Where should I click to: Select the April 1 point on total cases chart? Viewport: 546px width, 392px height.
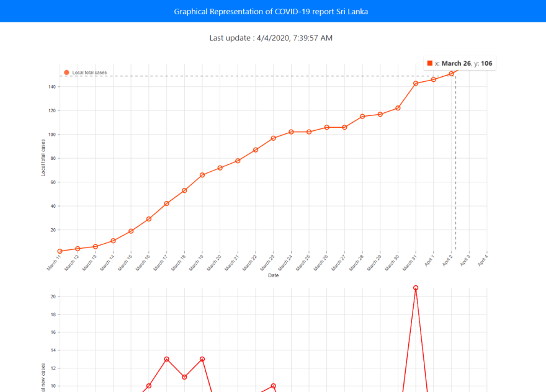pos(434,79)
